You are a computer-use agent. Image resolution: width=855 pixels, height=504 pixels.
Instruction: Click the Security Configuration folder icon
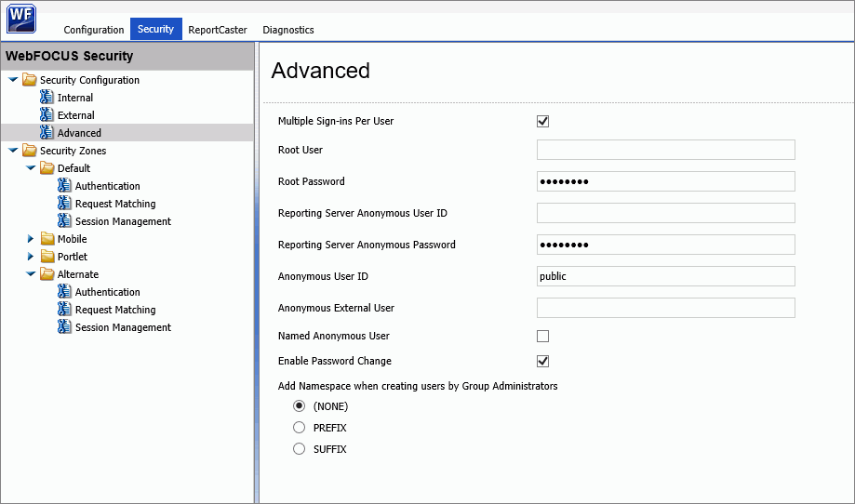point(30,80)
